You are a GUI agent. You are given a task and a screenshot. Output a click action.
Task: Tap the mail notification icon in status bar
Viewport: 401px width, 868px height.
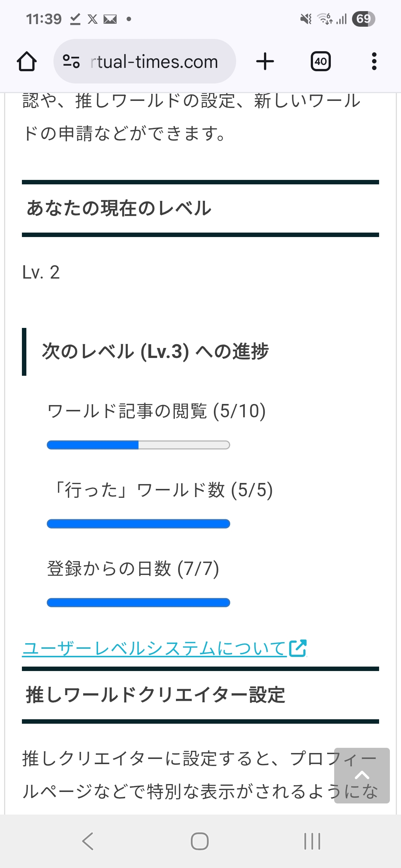point(110,19)
